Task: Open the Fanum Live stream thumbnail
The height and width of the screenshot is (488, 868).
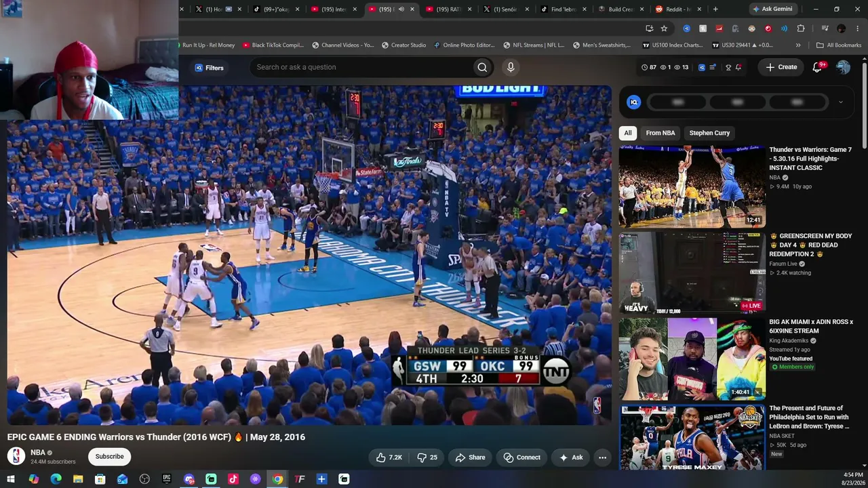Action: 692,272
